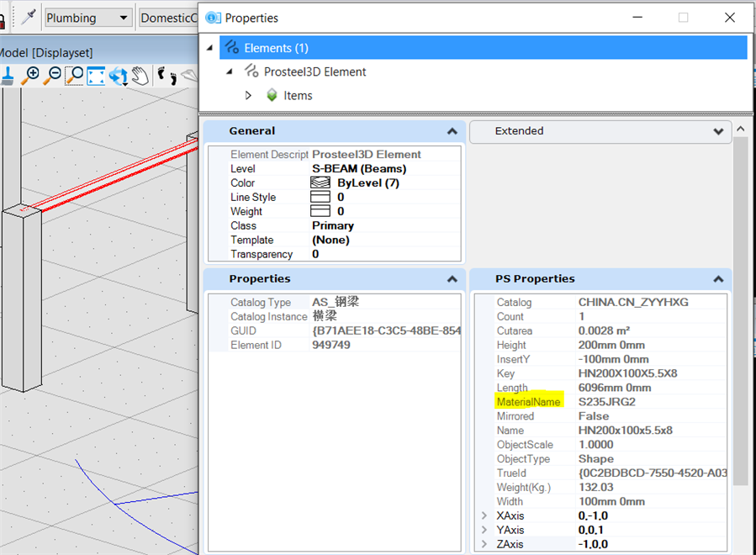
Task: Select the Window Area zoom tool
Action: click(74, 76)
